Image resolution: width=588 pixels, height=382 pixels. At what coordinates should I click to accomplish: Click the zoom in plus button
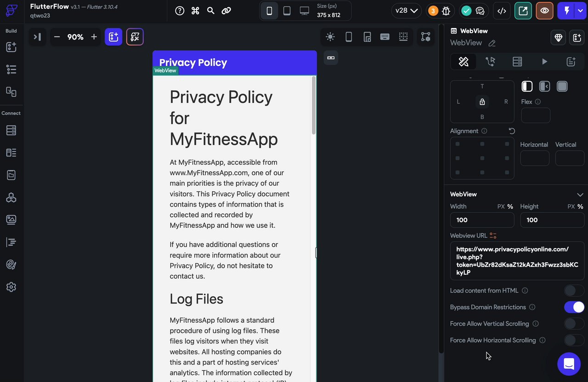coord(94,37)
